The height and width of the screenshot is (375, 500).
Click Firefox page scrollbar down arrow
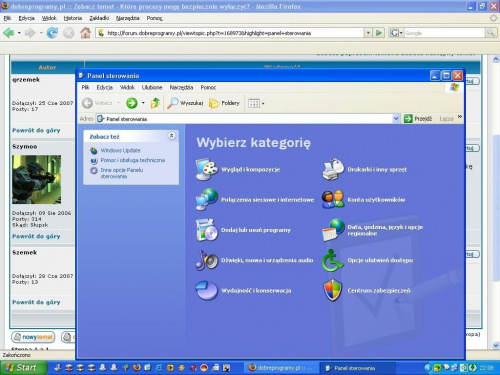[496, 346]
